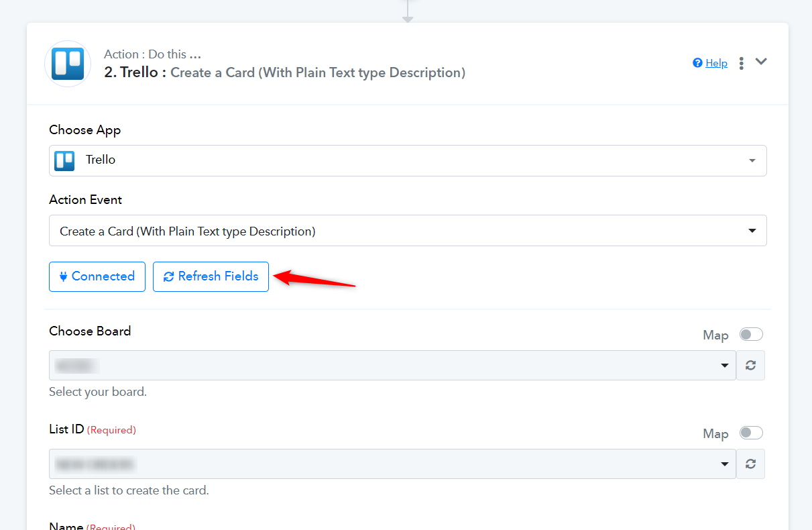This screenshot has width=812, height=530.
Task: Open the List ID dropdown
Action: (x=392, y=464)
